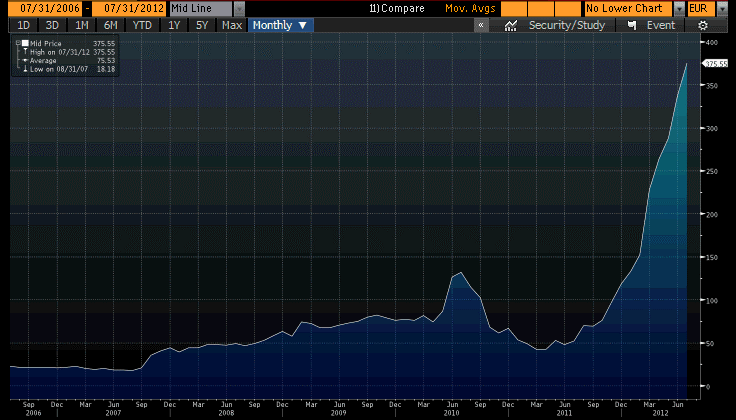The height and width of the screenshot is (420, 736).
Task: Expand the No Lower Chart dropdown
Action: point(679,8)
